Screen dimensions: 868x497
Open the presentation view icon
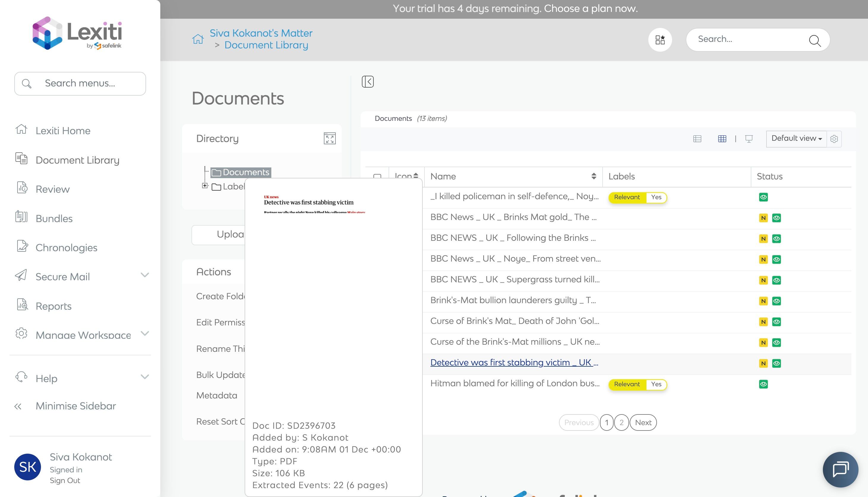[x=749, y=139]
